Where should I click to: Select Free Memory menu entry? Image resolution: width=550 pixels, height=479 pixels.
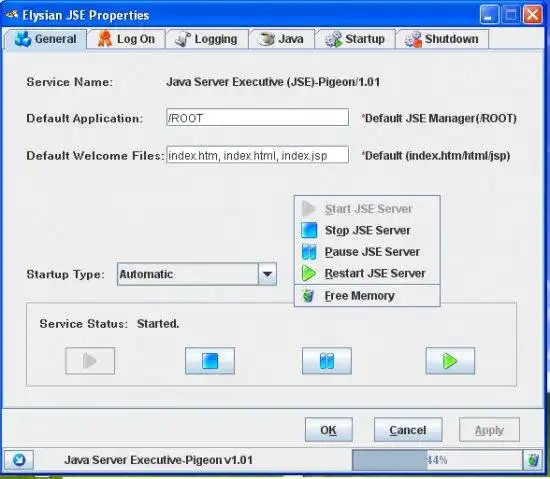point(367,296)
